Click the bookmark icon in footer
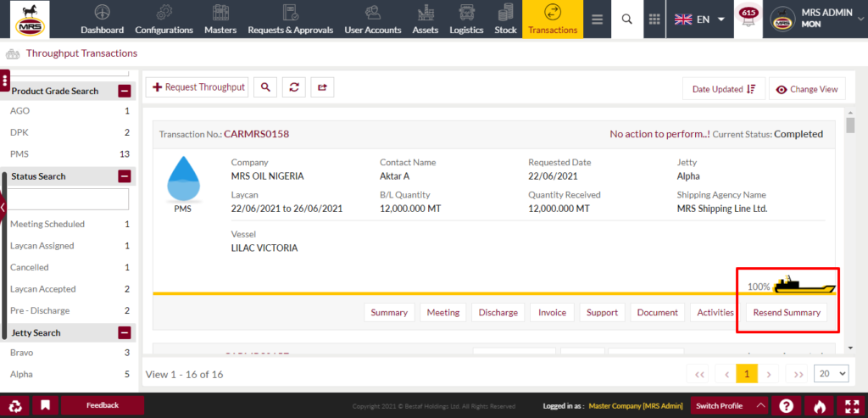 click(46, 406)
